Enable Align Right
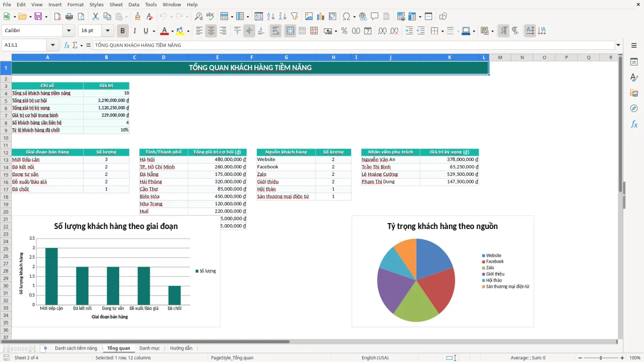 pyautogui.click(x=223, y=31)
